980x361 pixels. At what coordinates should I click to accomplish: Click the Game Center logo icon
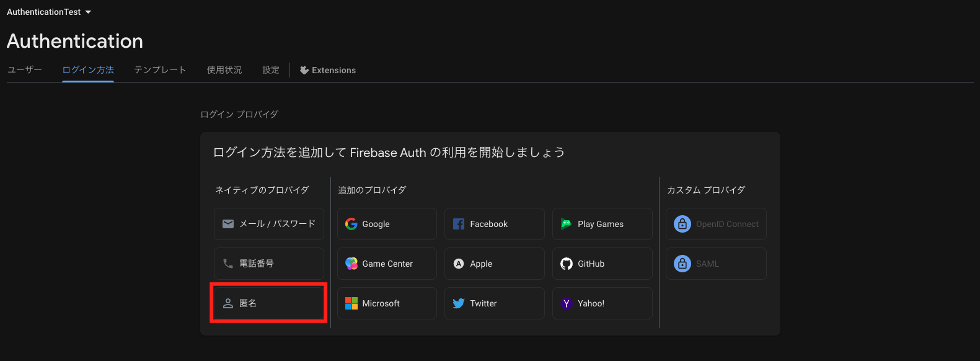[351, 264]
